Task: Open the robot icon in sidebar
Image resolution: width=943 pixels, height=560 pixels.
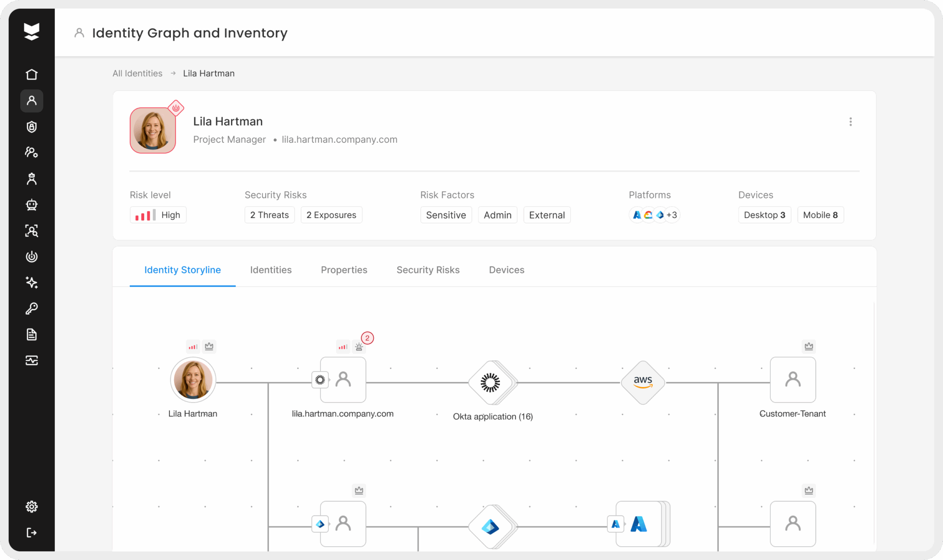Action: pyautogui.click(x=31, y=205)
